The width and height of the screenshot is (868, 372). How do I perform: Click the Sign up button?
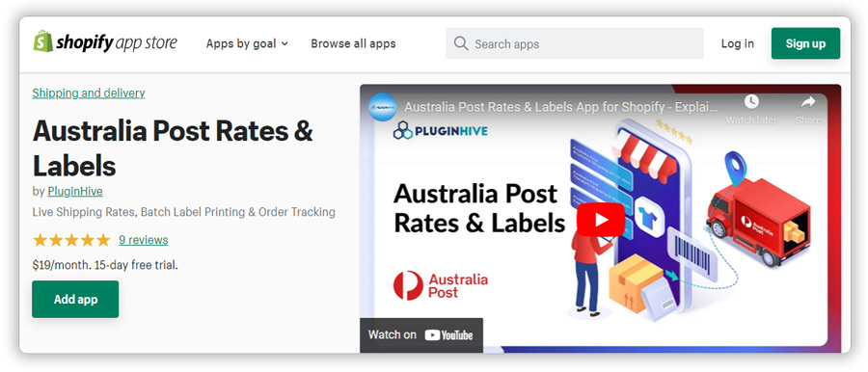805,43
